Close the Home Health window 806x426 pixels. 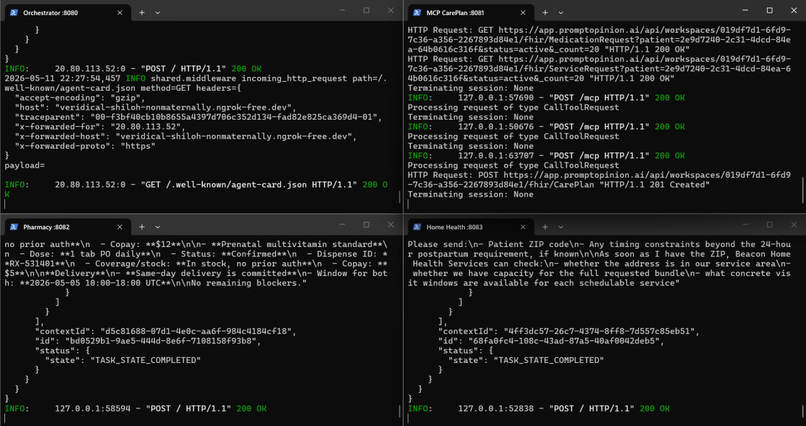794,225
